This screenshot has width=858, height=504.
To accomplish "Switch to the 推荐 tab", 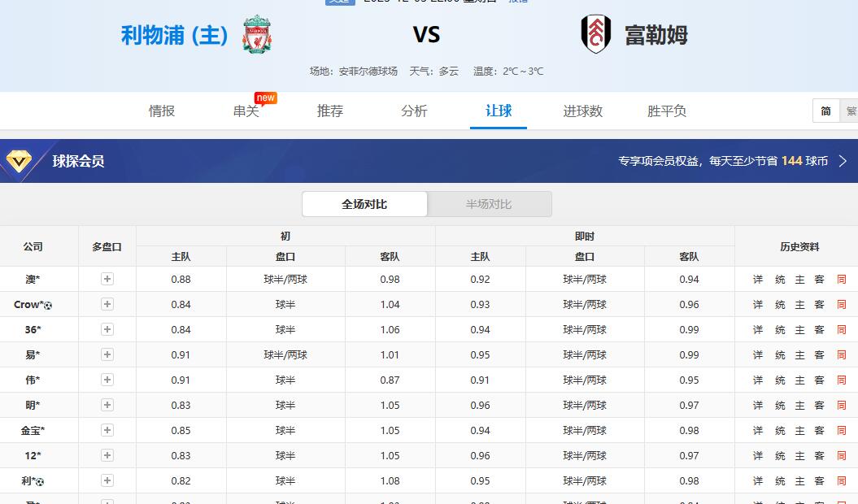I will (330, 111).
